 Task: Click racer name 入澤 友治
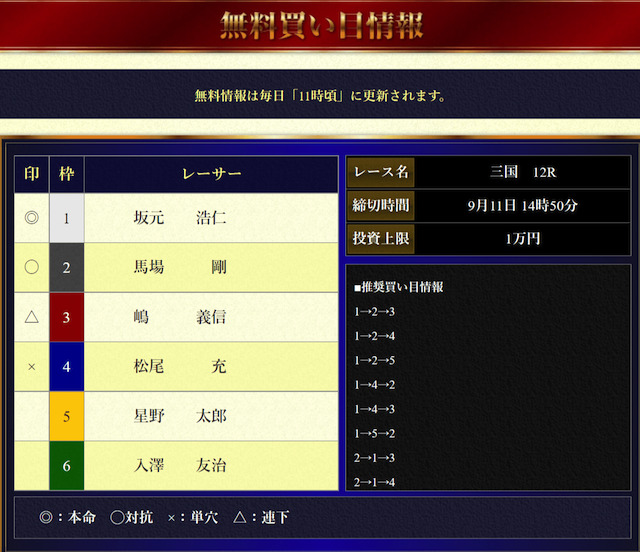(x=180, y=466)
